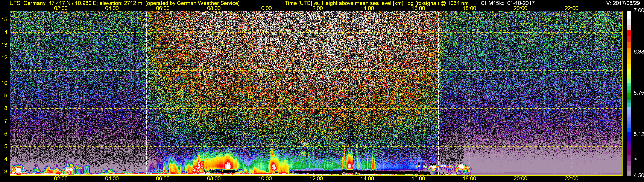Click the 14:00 label on the bottom time axis
Screen dimensions: 644x182
click(367, 179)
